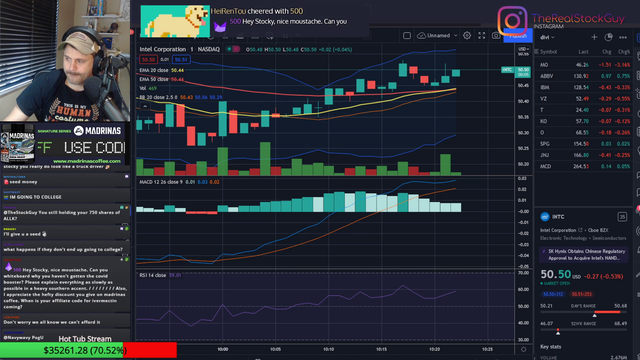
Task: Open SK Hynix news headline
Action: 584,255
